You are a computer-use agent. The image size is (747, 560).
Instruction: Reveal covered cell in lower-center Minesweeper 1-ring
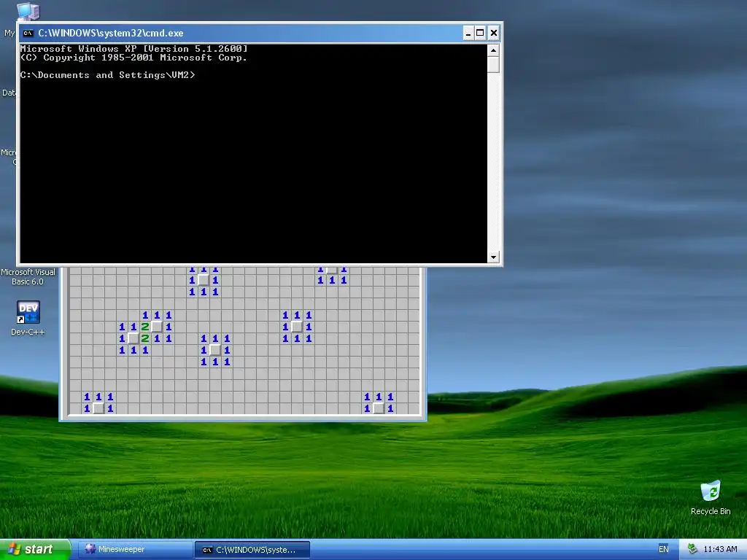coord(215,350)
